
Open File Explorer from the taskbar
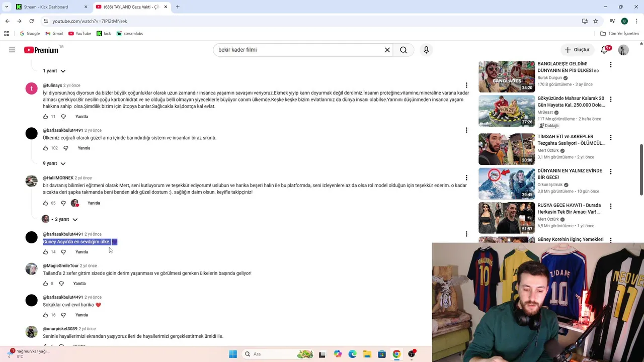[x=367, y=354]
